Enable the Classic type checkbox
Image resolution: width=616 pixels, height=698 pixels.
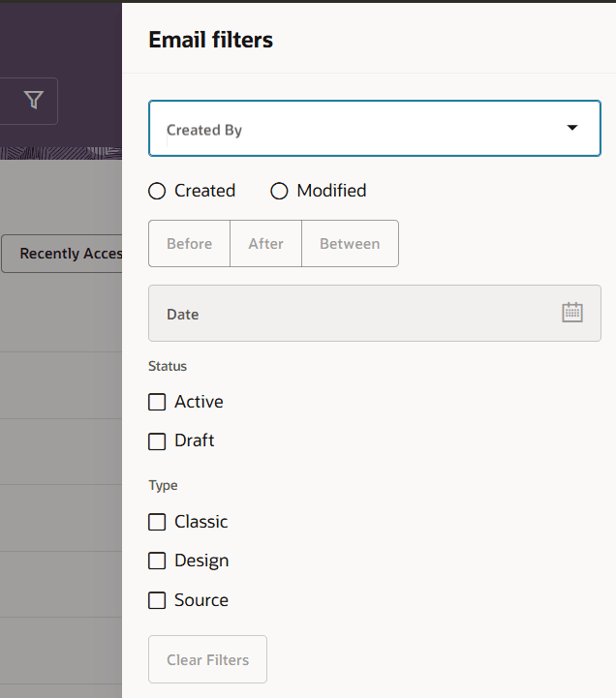157,522
